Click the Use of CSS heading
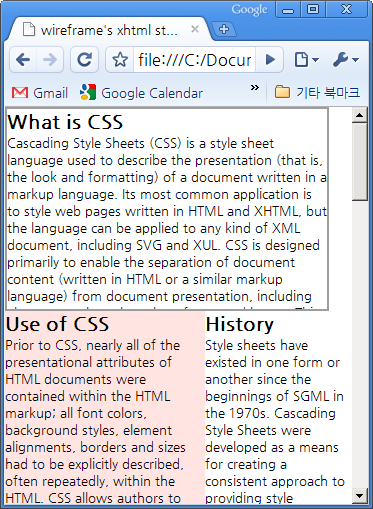The width and height of the screenshot is (373, 509). coord(57,324)
